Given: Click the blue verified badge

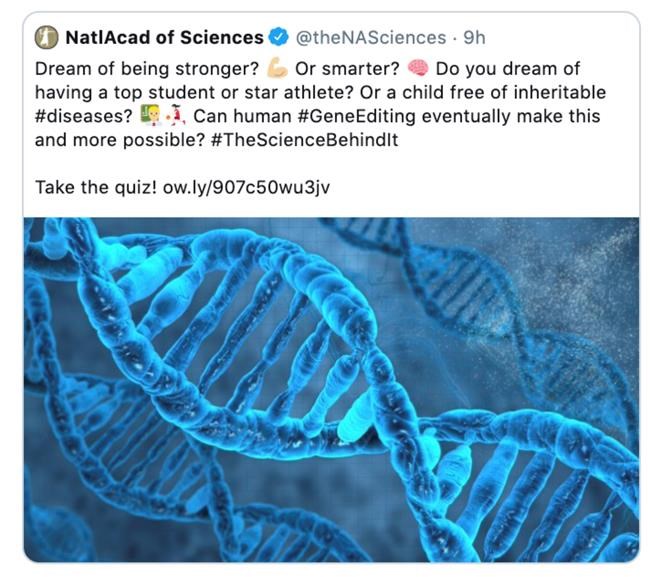Looking at the screenshot, I should point(280,38).
